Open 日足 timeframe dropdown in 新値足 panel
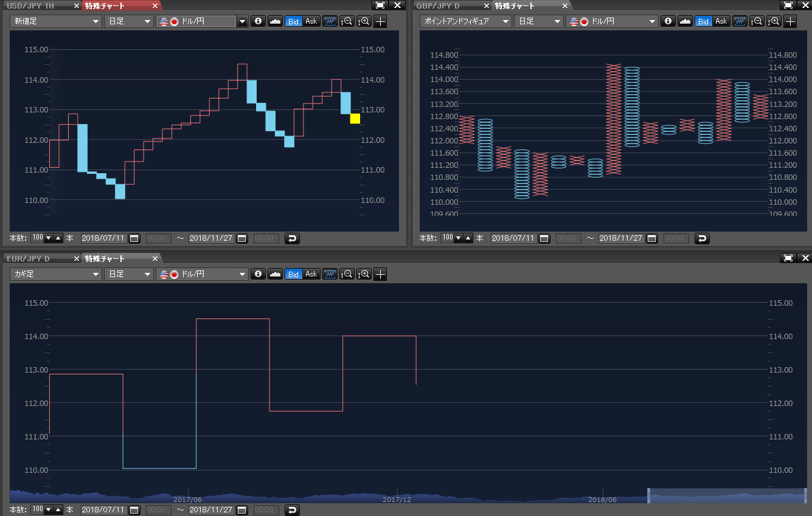This screenshot has height=516, width=812. pos(128,21)
